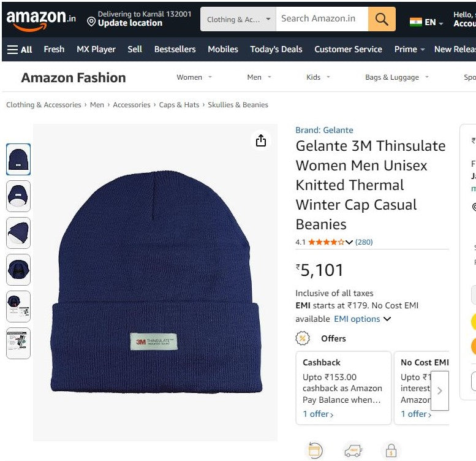Click the star rating icons
The height and width of the screenshot is (461, 476).
[x=326, y=242]
